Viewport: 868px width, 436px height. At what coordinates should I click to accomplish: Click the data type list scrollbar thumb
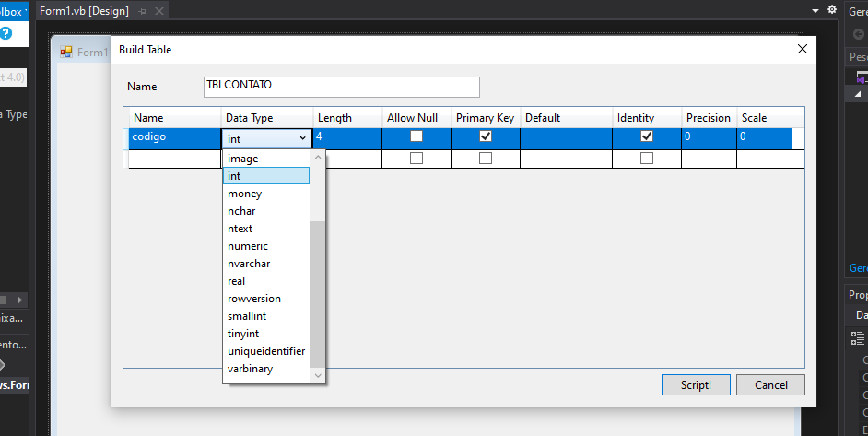coord(318,294)
